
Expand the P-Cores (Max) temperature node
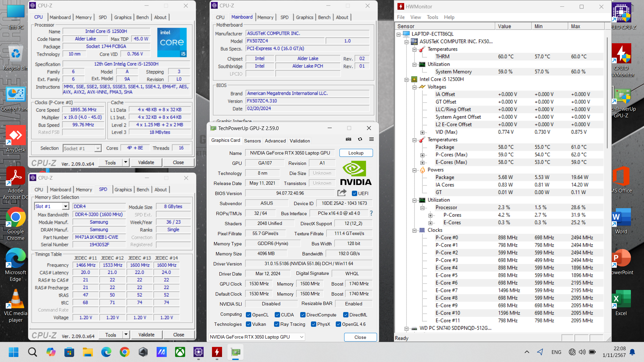click(422, 155)
